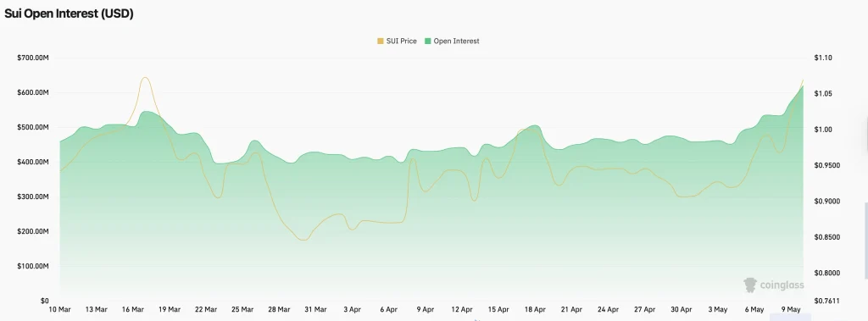This screenshot has height=321, width=868.
Task: Click the 9 Apr date label
Action: click(426, 309)
